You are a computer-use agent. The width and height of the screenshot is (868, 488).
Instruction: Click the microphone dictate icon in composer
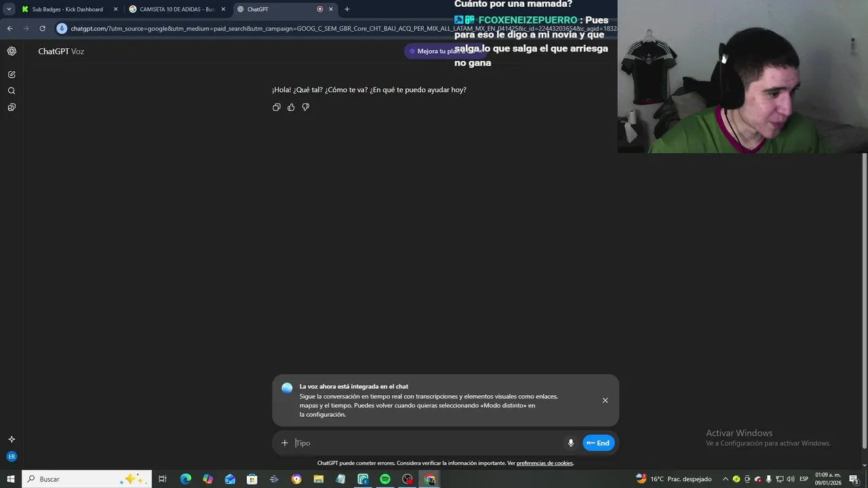click(x=571, y=443)
